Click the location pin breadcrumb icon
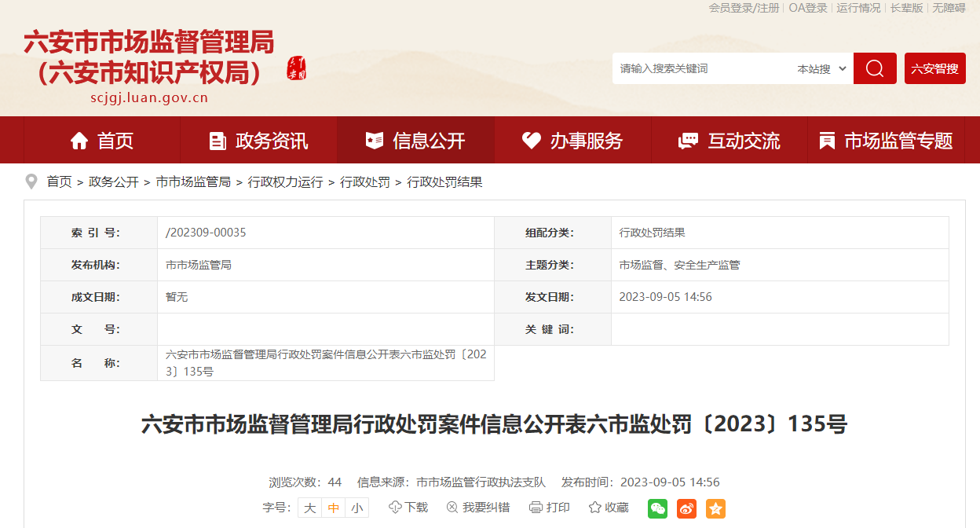 (31, 181)
